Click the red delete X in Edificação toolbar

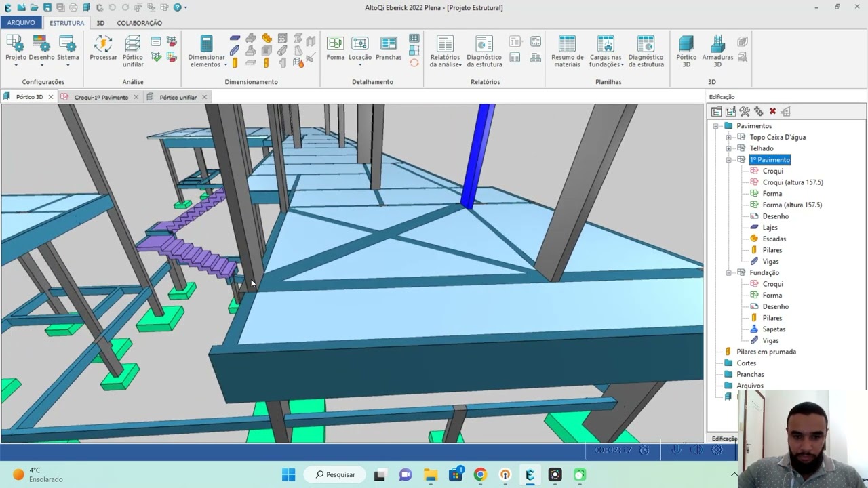click(772, 111)
